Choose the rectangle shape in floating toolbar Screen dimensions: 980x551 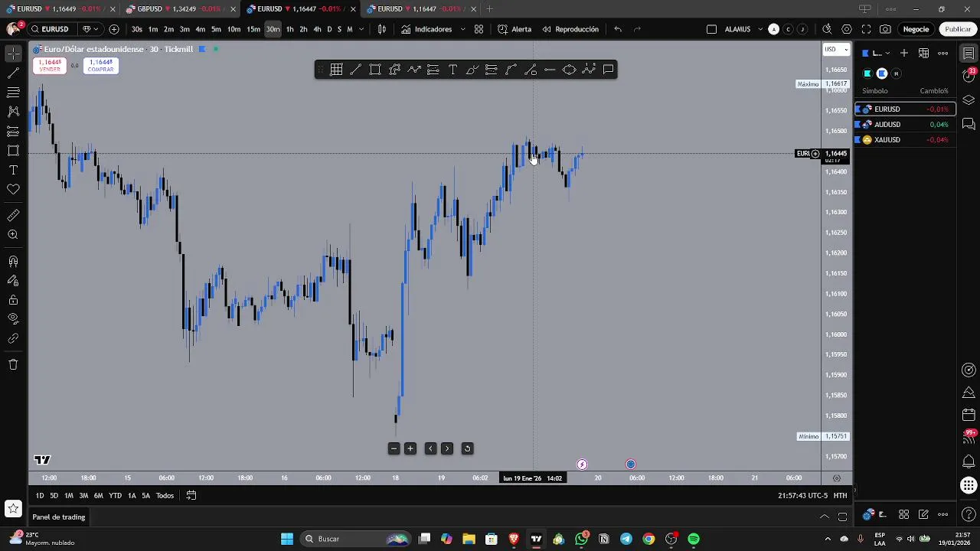click(x=375, y=70)
